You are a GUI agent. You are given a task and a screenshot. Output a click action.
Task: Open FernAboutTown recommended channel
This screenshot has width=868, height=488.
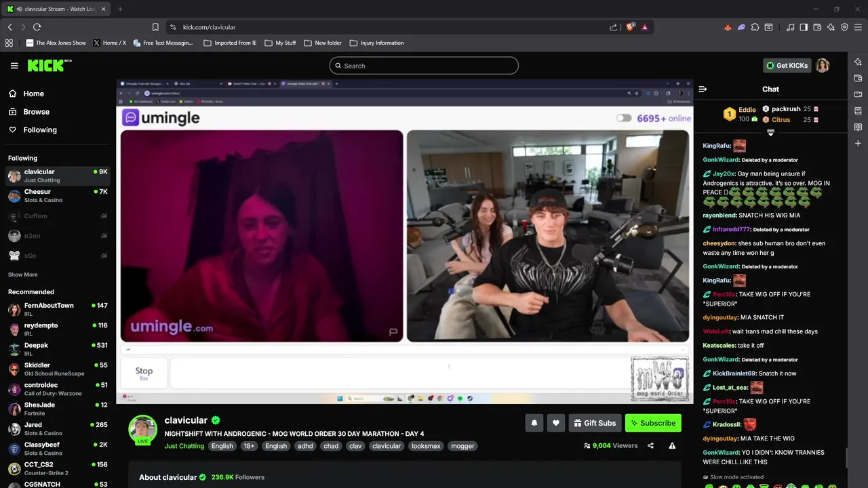pyautogui.click(x=58, y=309)
